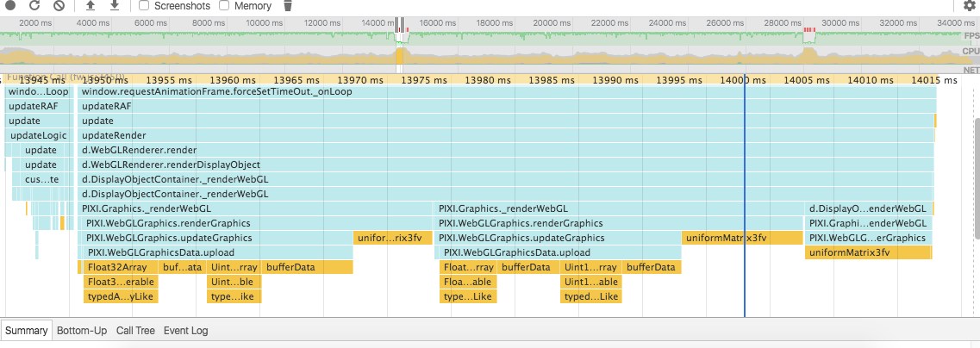The width and height of the screenshot is (980, 348).
Task: Select the type...Like bar
Action: (x=469, y=297)
